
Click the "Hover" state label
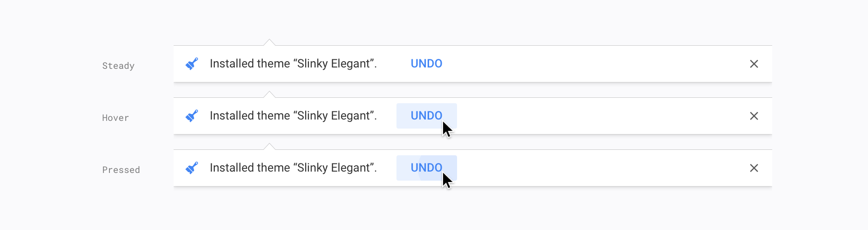116,118
